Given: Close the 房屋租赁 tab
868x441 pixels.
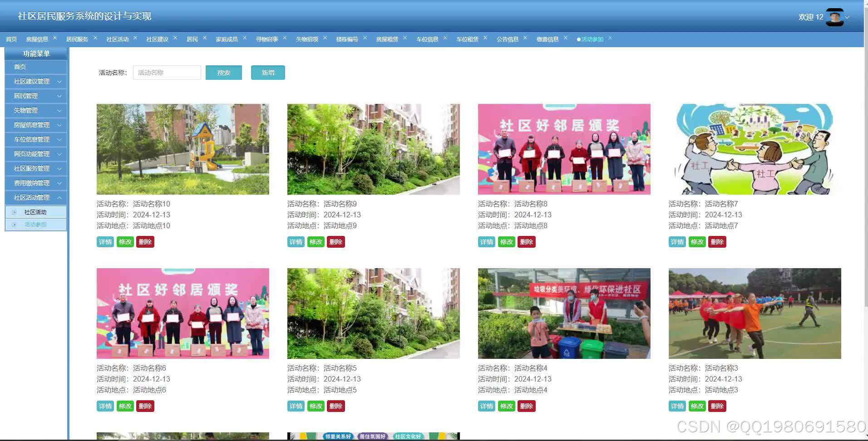Looking at the screenshot, I should pos(405,38).
